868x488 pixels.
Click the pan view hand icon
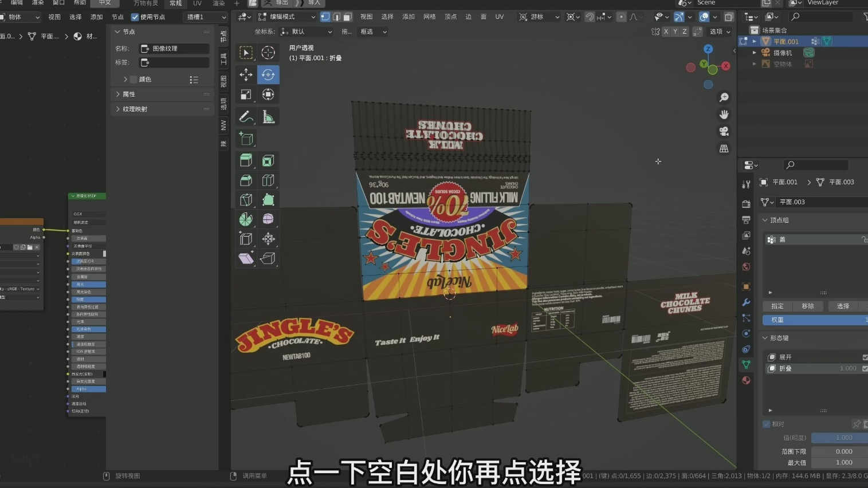pos(724,115)
